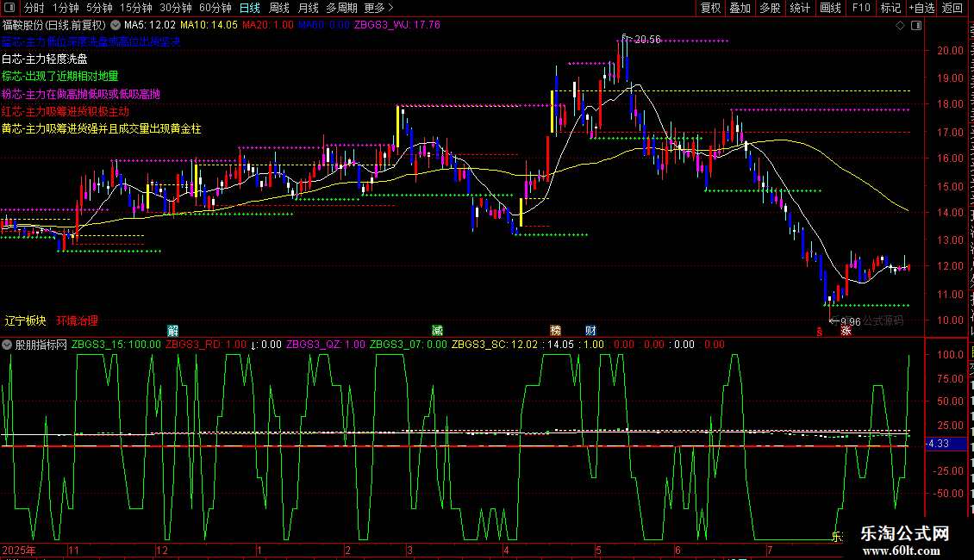The width and height of the screenshot is (974, 560).
Task: Click the 财 event marker icon
Action: coord(590,330)
